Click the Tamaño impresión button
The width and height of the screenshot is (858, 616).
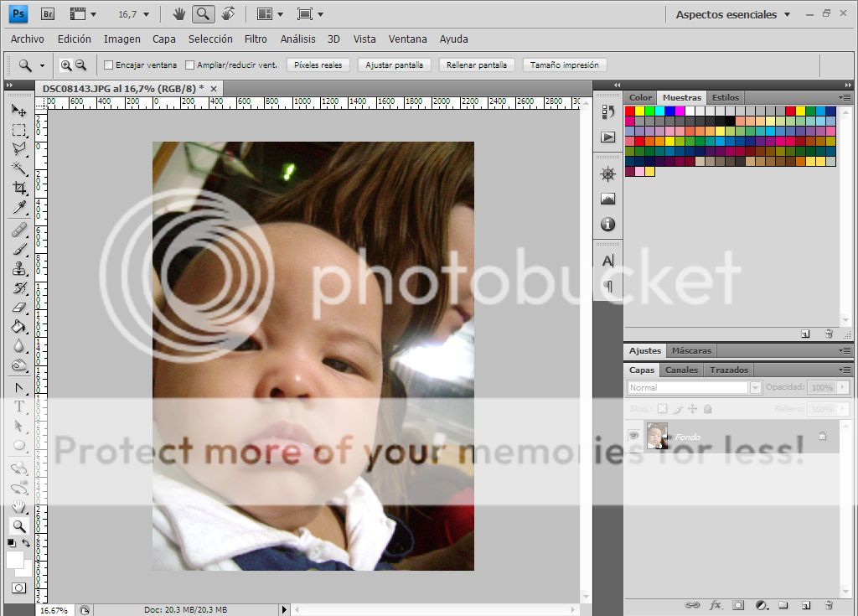[x=564, y=65]
